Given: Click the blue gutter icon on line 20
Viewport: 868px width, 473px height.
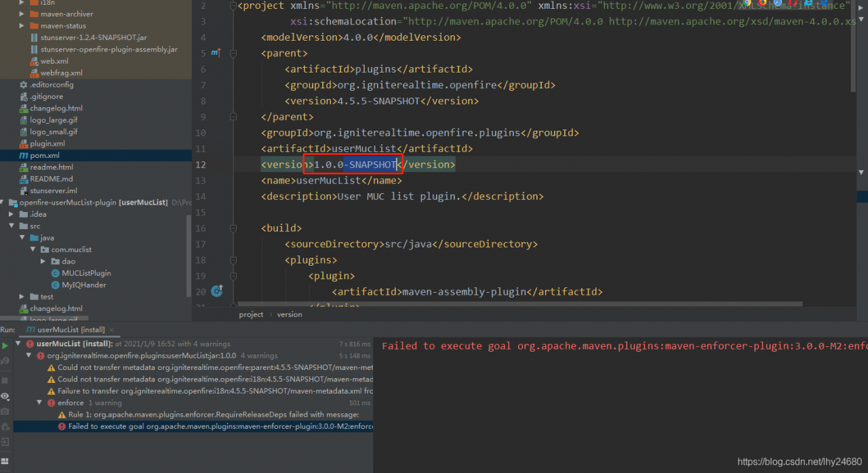Looking at the screenshot, I should (217, 291).
